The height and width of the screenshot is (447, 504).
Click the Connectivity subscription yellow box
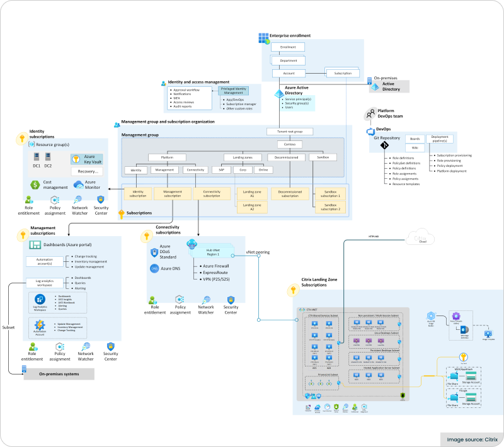click(212, 194)
